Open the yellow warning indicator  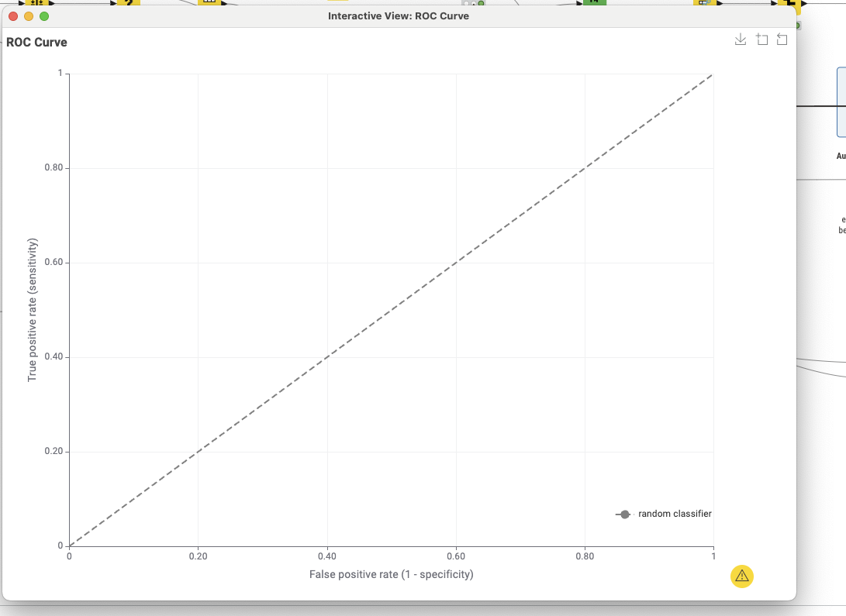(742, 576)
